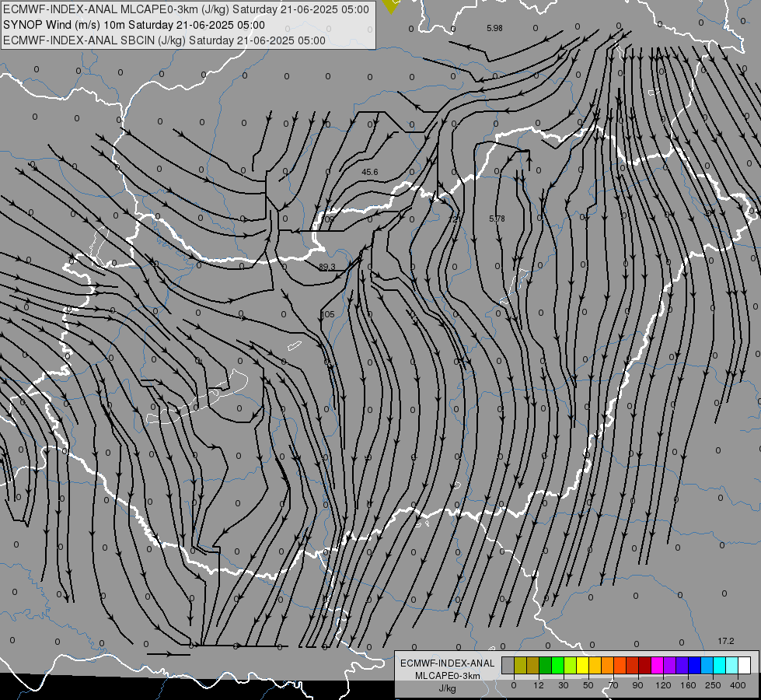Click the SBCIN (J/kg) title line
This screenshot has height=700, width=761.
[164, 40]
